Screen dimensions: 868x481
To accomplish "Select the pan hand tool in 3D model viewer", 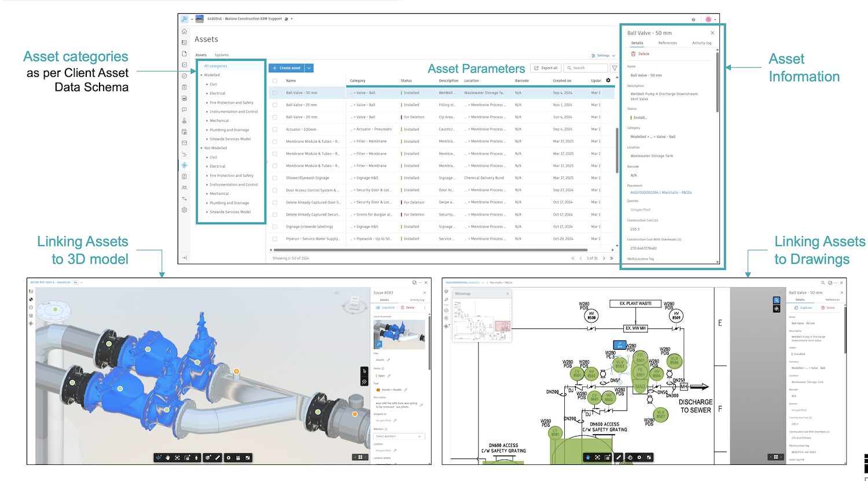I will tap(168, 457).
